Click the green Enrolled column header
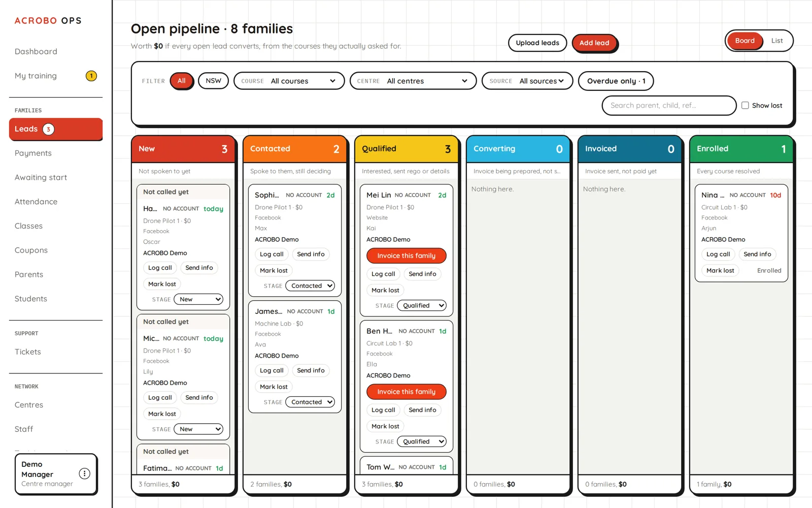812x508 pixels. click(x=741, y=149)
